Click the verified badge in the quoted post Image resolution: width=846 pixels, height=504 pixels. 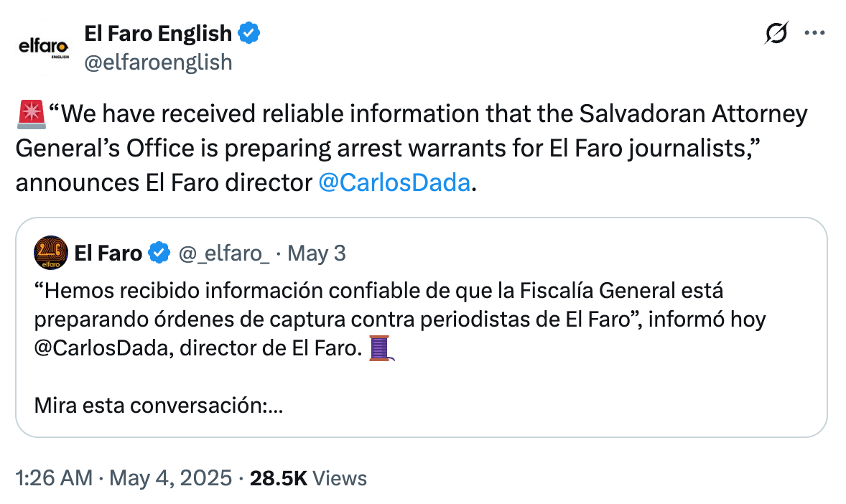coord(159,253)
